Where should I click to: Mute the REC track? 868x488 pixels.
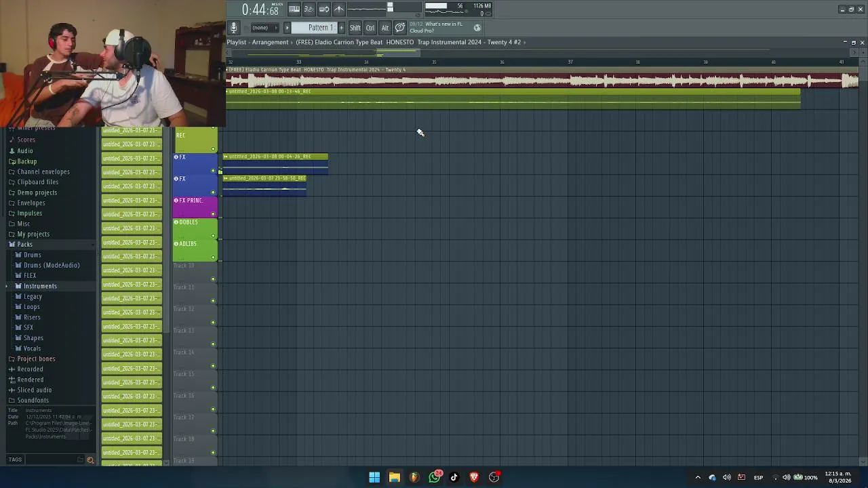213,149
